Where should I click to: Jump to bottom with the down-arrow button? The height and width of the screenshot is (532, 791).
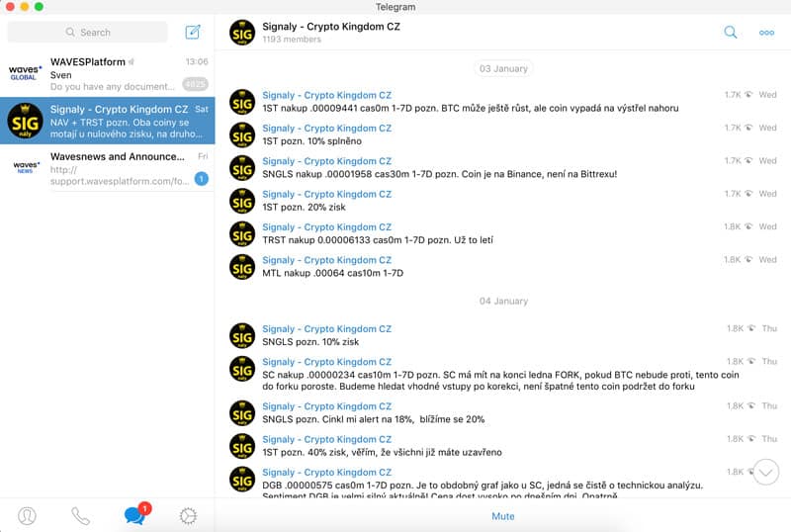[x=765, y=473]
